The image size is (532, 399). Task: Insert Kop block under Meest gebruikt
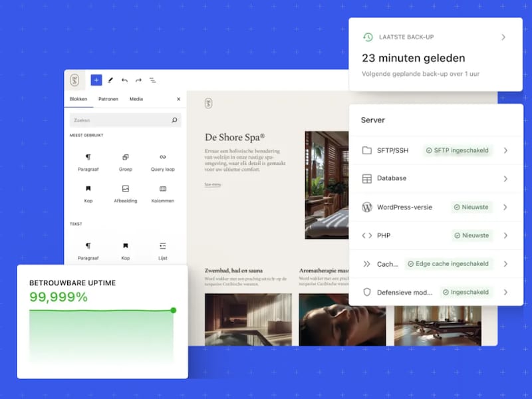point(88,194)
